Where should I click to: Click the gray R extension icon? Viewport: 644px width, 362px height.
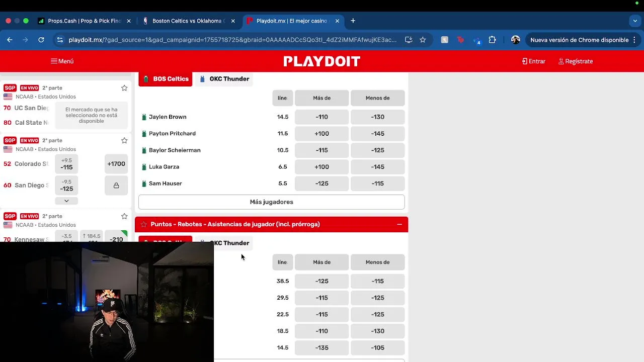coord(444,40)
